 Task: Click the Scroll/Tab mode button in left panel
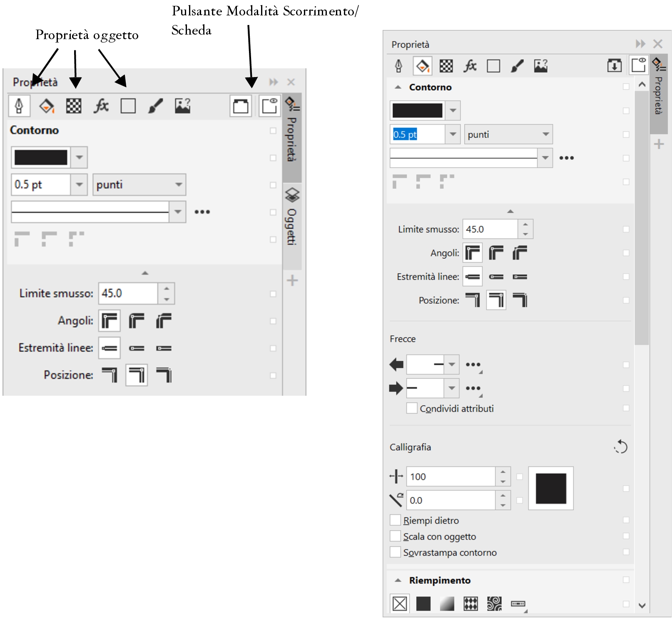[241, 106]
